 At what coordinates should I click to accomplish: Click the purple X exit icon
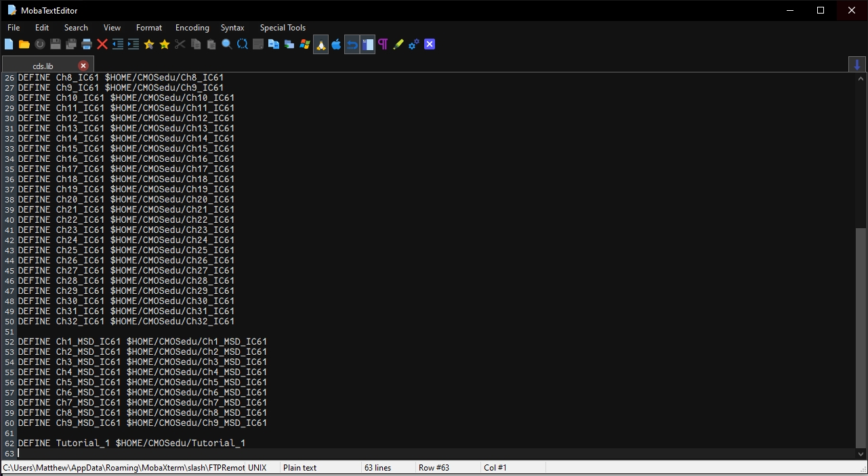(430, 45)
